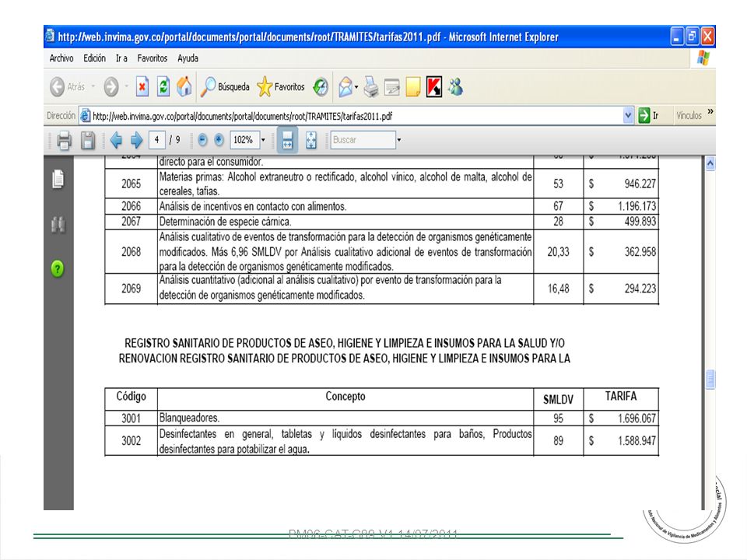Go to next PDF page arrow
Image resolution: width=747 pixels, height=560 pixels.
click(137, 140)
